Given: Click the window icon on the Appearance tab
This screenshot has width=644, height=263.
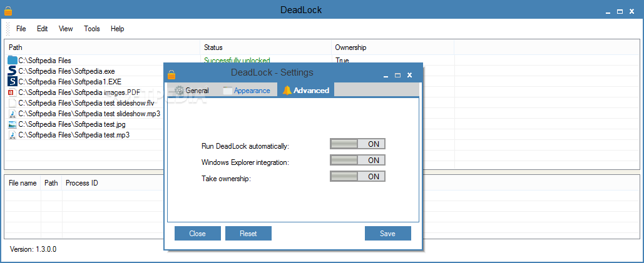Looking at the screenshot, I should 228,91.
